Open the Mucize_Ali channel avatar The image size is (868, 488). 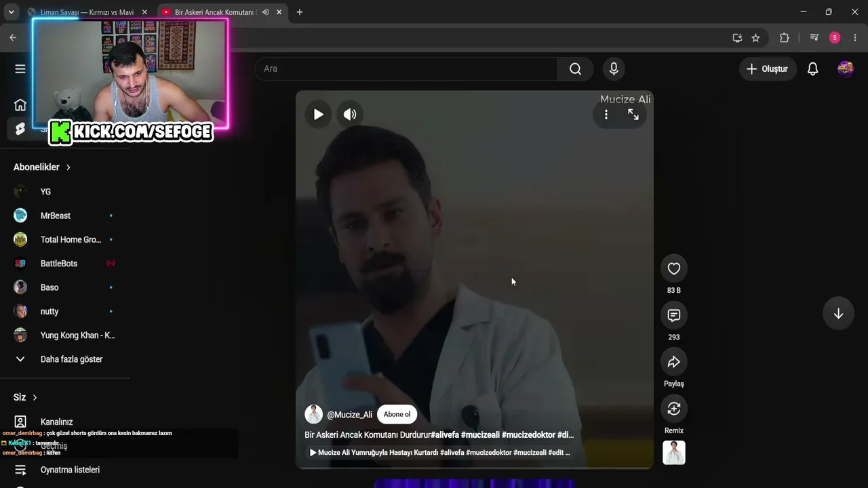tap(313, 414)
